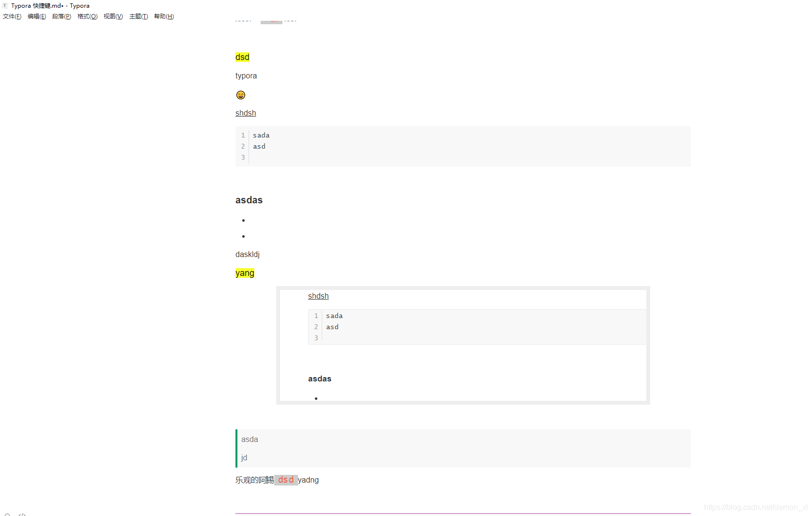Click the 乐观的阿賜 text

[255, 480]
